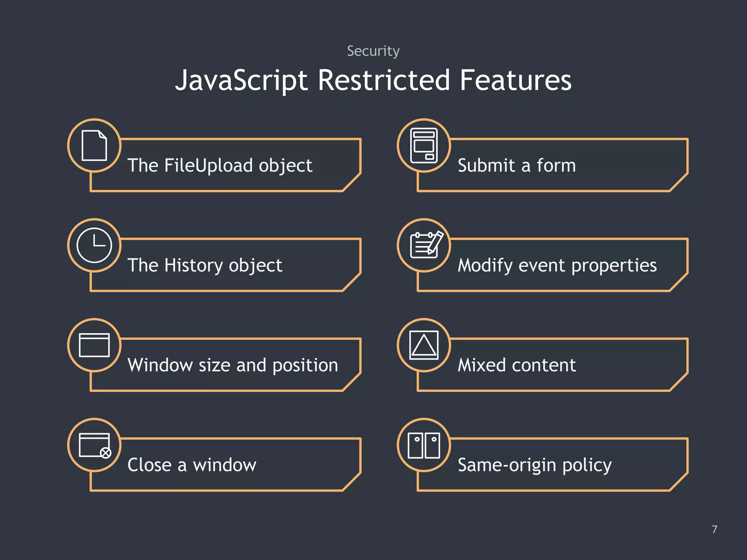747x560 pixels.
Task: Click the form layout icon
Action: click(x=424, y=145)
